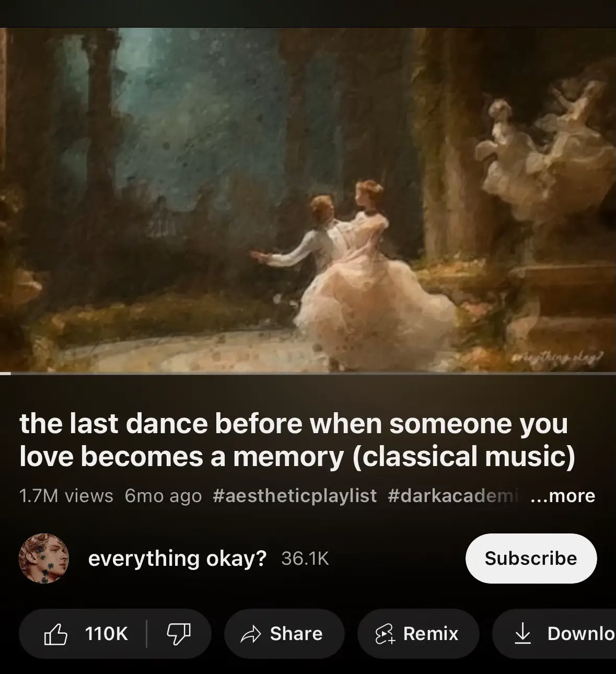Tap the thumbs-up like icon
This screenshot has height=674, width=616.
click(56, 634)
